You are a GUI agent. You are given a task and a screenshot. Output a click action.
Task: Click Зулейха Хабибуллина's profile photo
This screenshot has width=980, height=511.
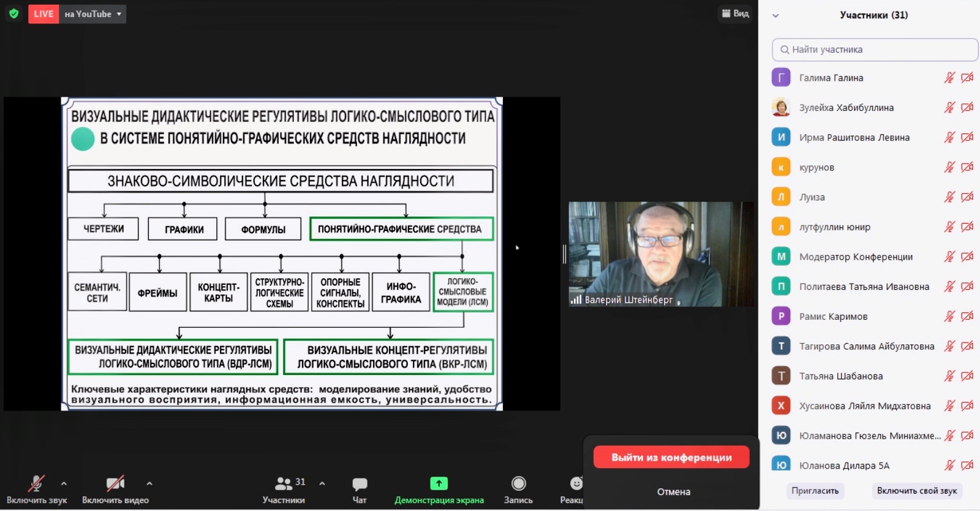(x=781, y=107)
